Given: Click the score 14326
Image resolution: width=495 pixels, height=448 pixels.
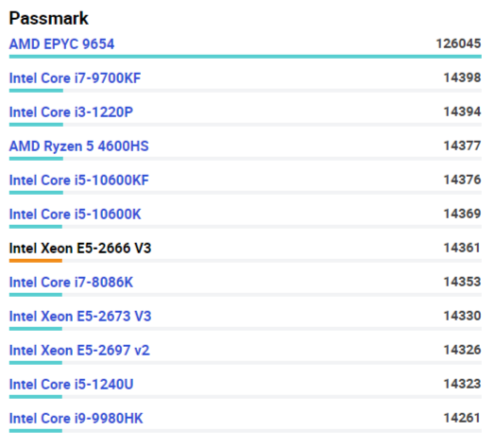Looking at the screenshot, I should 462,350.
